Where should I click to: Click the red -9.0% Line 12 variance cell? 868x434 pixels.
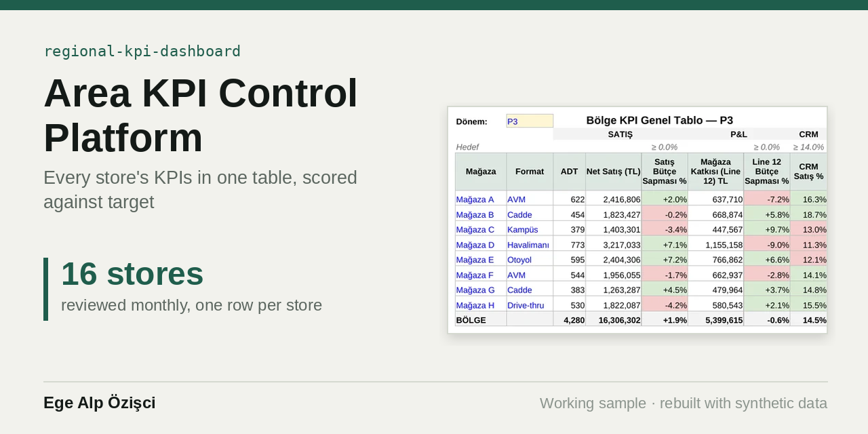(x=767, y=245)
